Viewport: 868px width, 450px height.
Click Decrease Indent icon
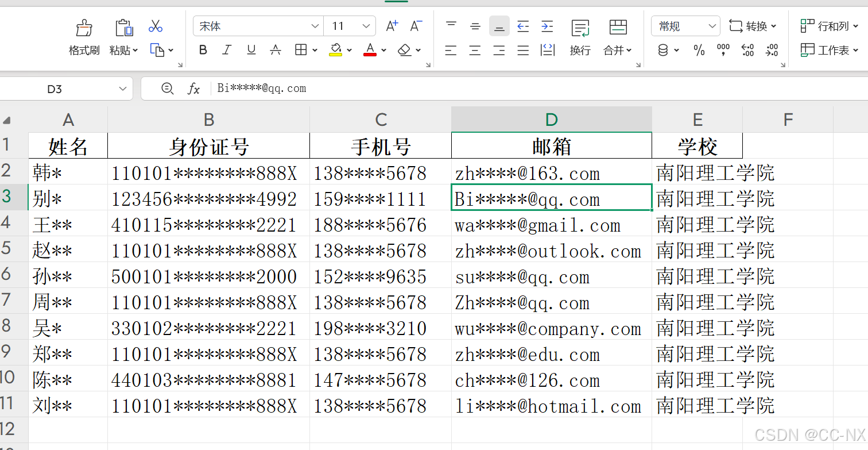pyautogui.click(x=523, y=26)
